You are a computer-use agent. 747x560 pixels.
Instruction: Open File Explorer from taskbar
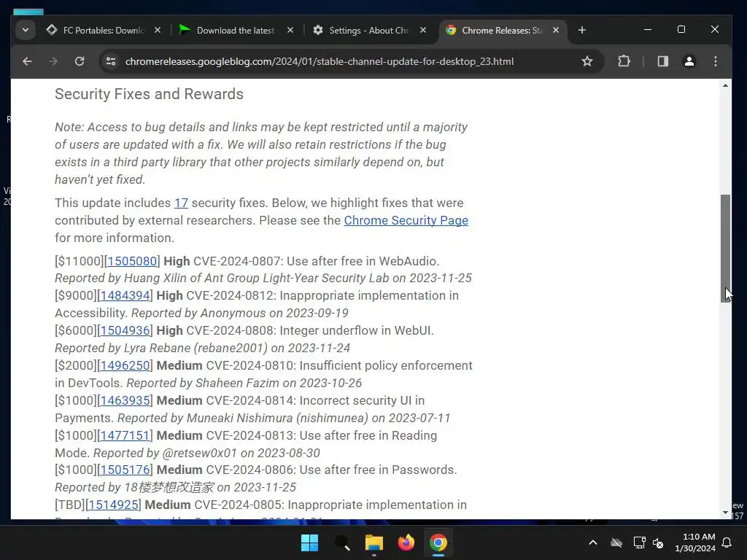[x=374, y=542]
